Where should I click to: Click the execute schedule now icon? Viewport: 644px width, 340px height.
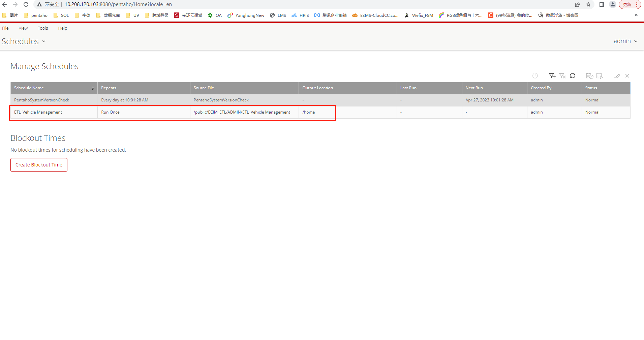click(x=600, y=76)
